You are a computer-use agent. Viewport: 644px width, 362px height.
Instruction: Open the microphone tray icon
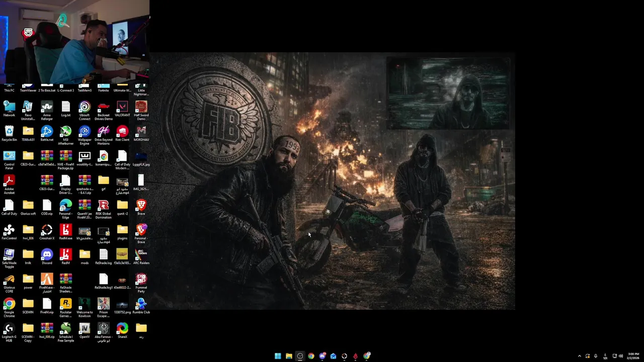596,356
